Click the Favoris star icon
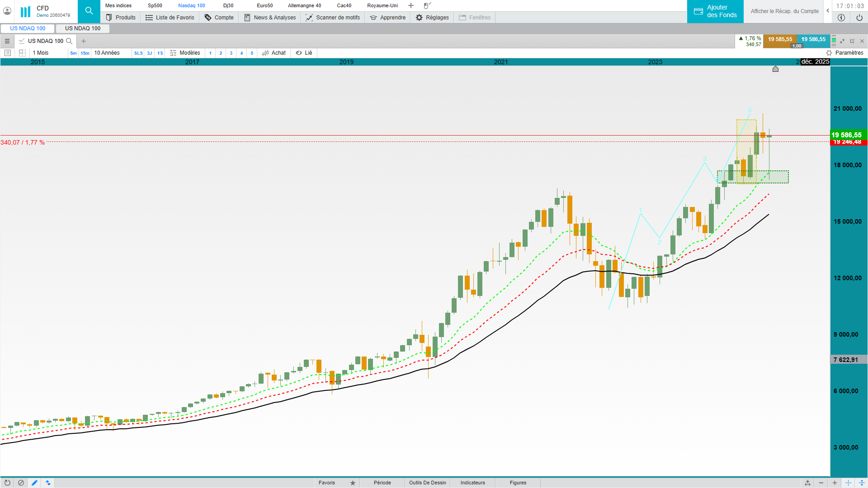 click(353, 483)
